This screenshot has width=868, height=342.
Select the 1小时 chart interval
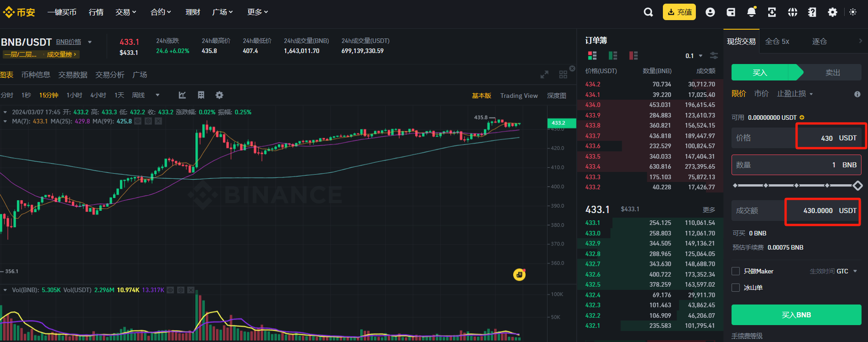(x=74, y=95)
